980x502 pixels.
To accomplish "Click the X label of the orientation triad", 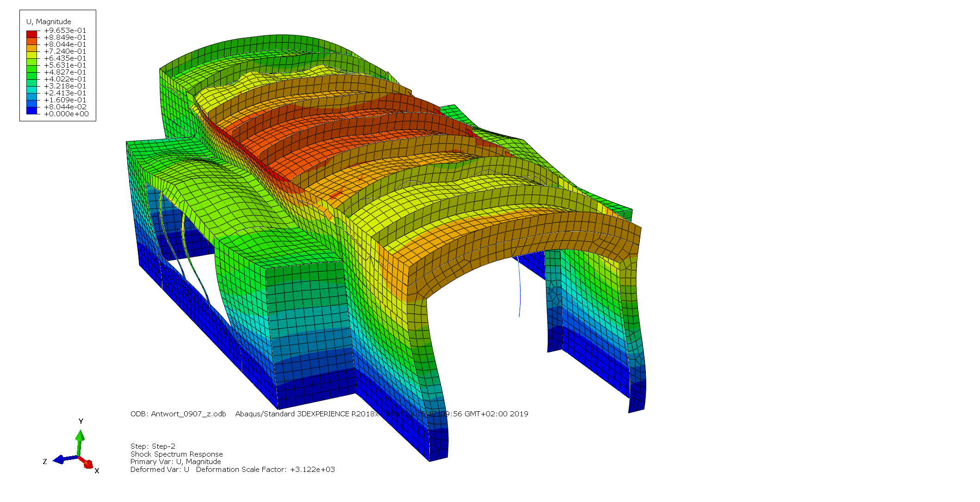I will pos(97,471).
